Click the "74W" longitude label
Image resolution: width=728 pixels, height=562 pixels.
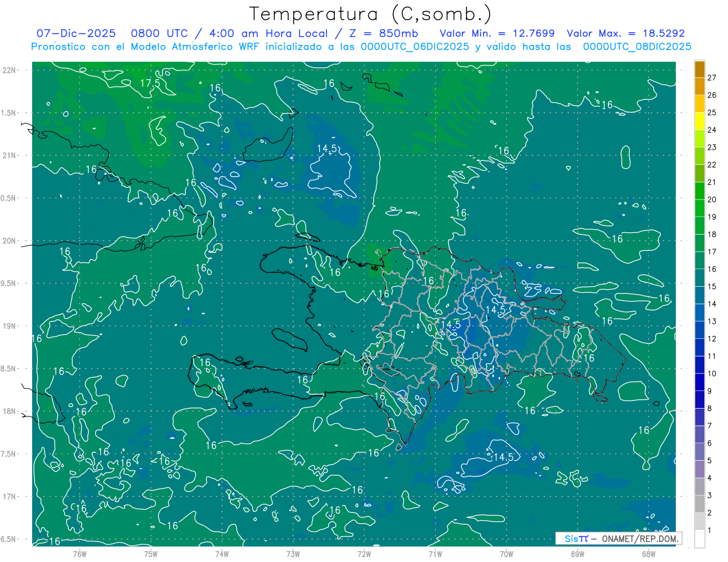(222, 554)
